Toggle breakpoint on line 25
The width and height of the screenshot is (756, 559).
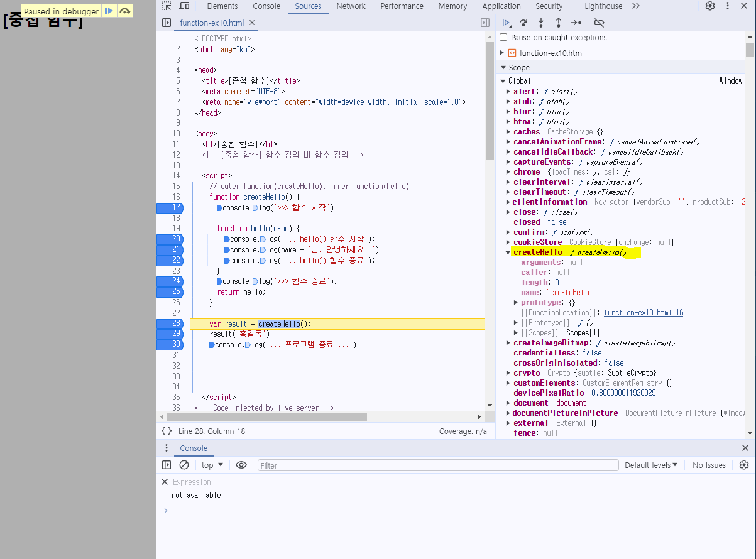pyautogui.click(x=170, y=291)
